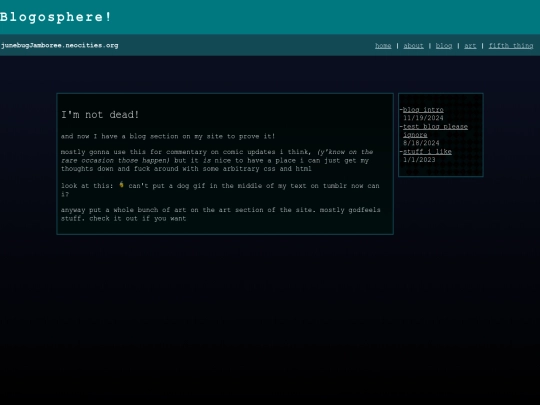
Task: Visit the art section link
Action: click(470, 45)
